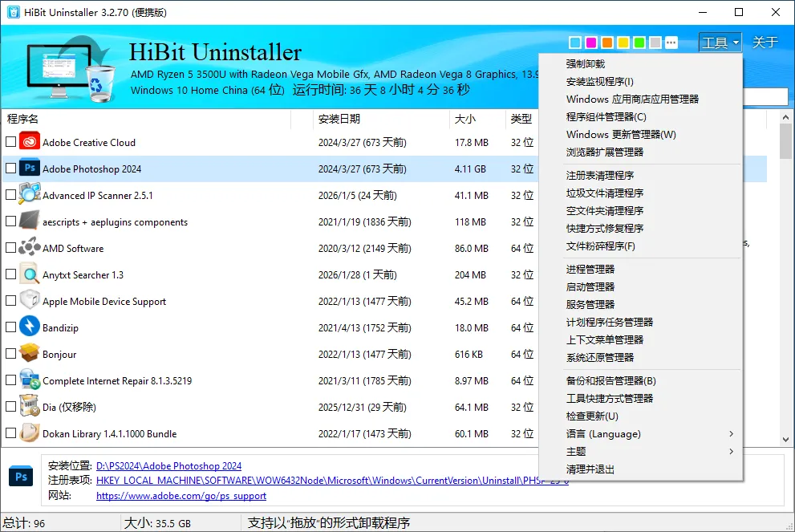Pick the yellow theme color swatch

623,43
